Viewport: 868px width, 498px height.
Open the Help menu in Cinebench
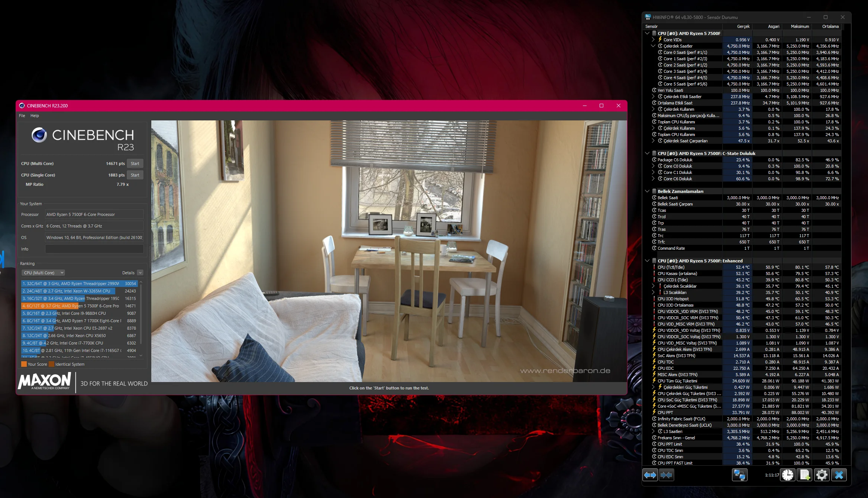(x=35, y=116)
